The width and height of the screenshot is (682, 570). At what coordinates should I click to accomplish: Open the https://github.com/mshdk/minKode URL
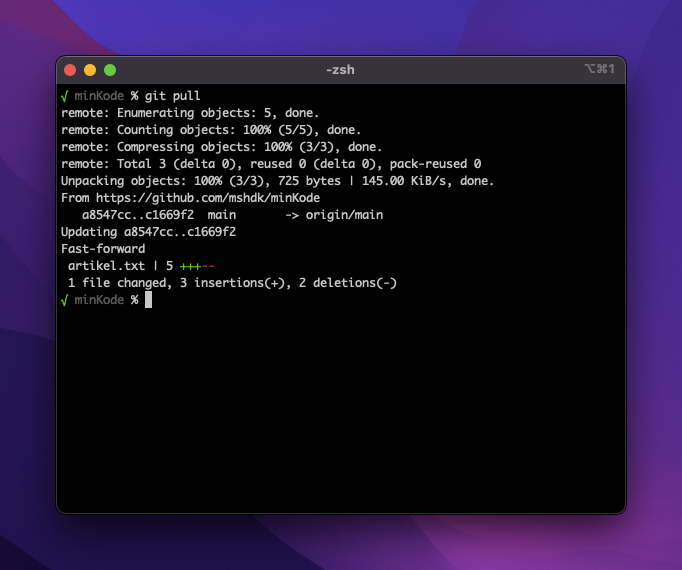click(x=208, y=198)
